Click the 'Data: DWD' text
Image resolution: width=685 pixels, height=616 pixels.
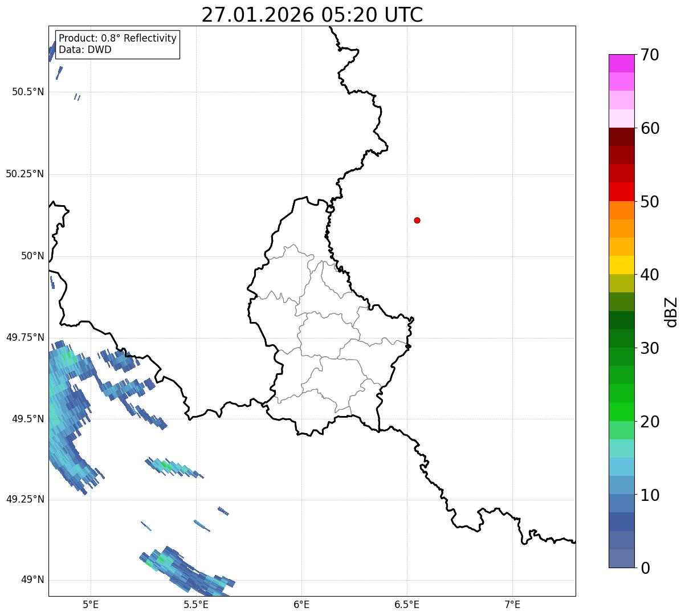[x=85, y=50]
